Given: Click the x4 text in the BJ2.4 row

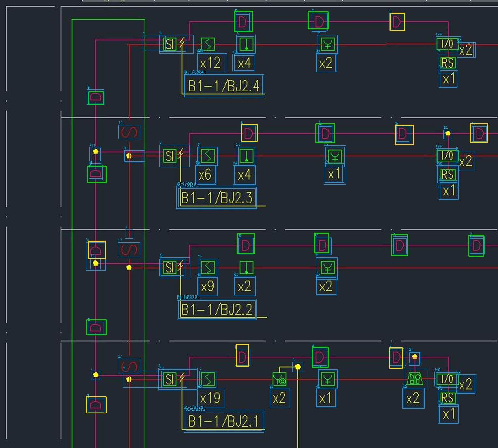Looking at the screenshot, I should [x=244, y=63].
